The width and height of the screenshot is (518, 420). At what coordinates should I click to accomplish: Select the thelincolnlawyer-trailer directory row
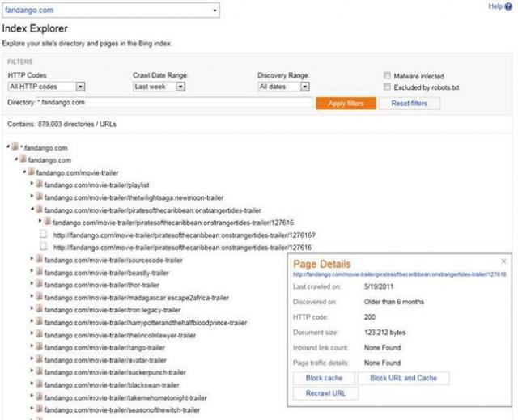(x=120, y=335)
